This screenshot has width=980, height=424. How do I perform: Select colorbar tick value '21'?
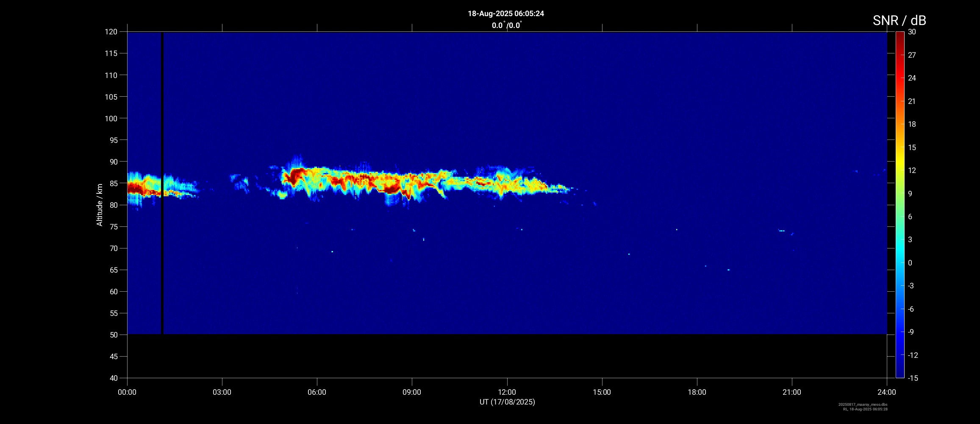pos(912,101)
